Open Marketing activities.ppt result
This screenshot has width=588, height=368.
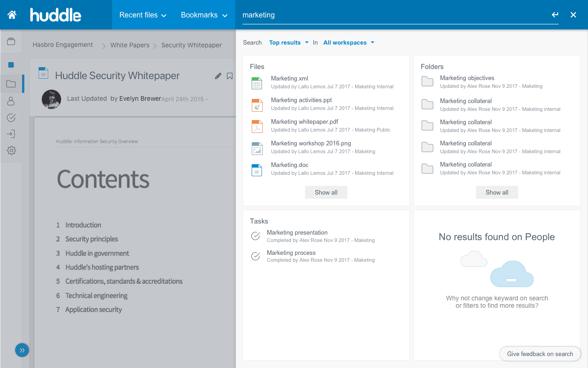pyautogui.click(x=301, y=100)
